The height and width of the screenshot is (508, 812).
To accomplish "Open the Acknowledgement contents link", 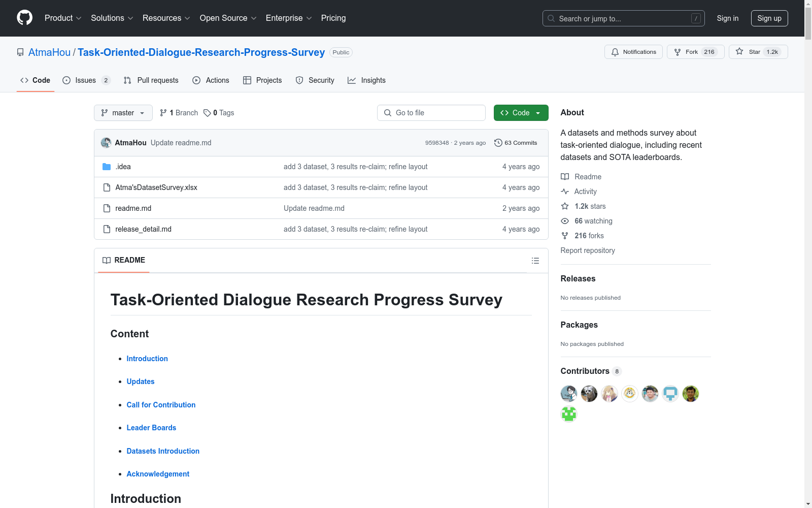I will click(x=158, y=474).
